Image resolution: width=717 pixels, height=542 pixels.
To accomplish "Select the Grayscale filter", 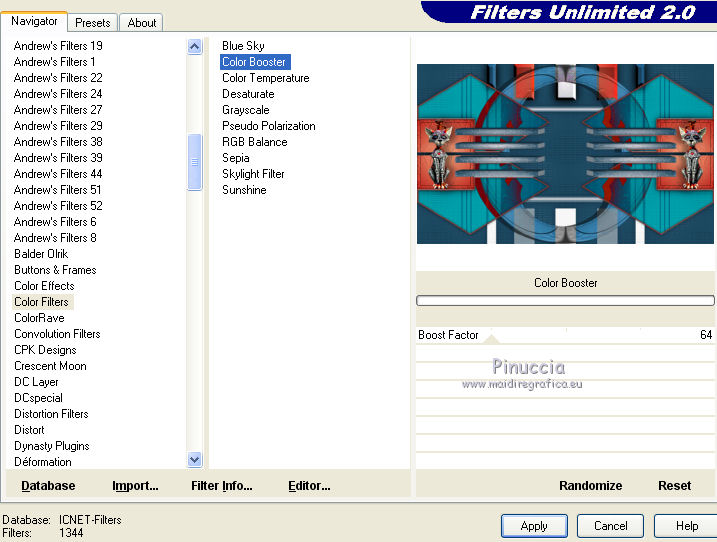I will coord(246,110).
